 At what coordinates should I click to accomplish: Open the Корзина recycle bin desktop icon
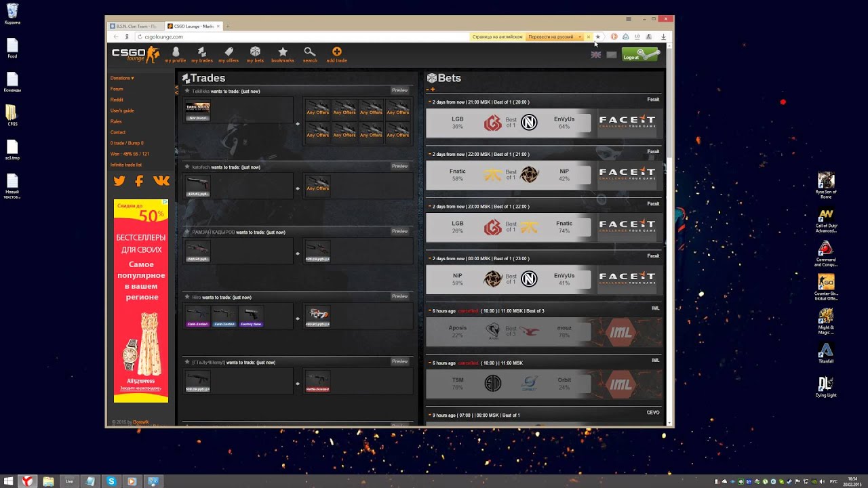12,14
